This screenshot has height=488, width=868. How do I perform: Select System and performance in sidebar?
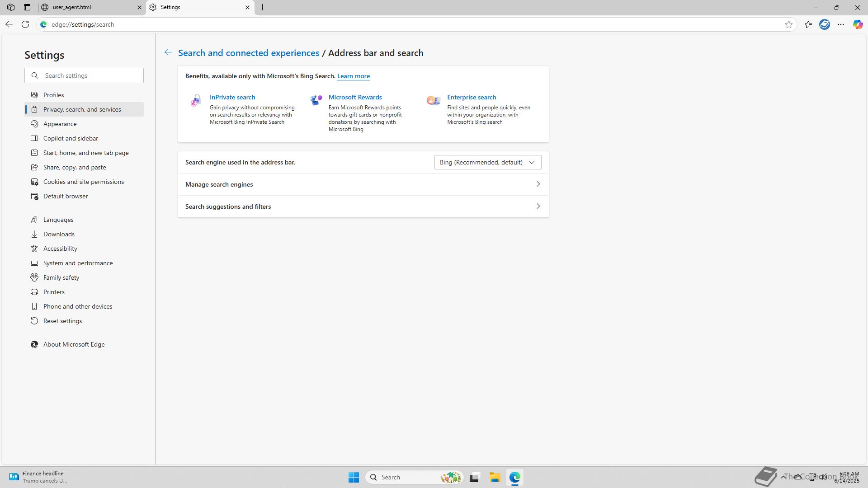[x=78, y=263]
